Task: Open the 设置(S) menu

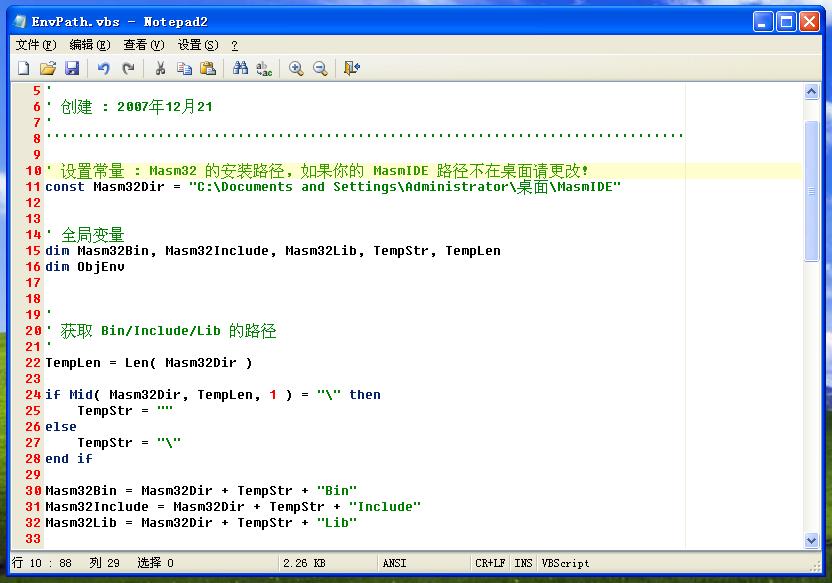Action: coord(198,45)
